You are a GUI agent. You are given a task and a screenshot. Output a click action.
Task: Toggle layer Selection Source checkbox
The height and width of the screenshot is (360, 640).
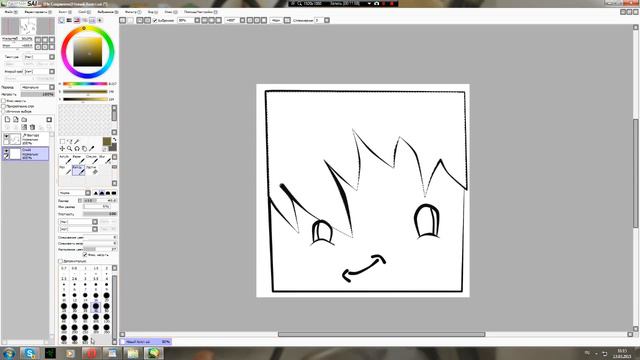[x=4, y=111]
